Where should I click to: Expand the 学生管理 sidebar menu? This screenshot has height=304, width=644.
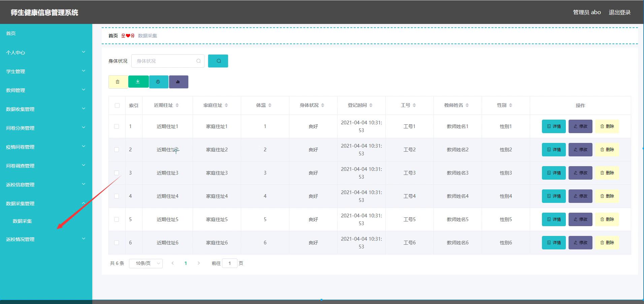tap(46, 71)
